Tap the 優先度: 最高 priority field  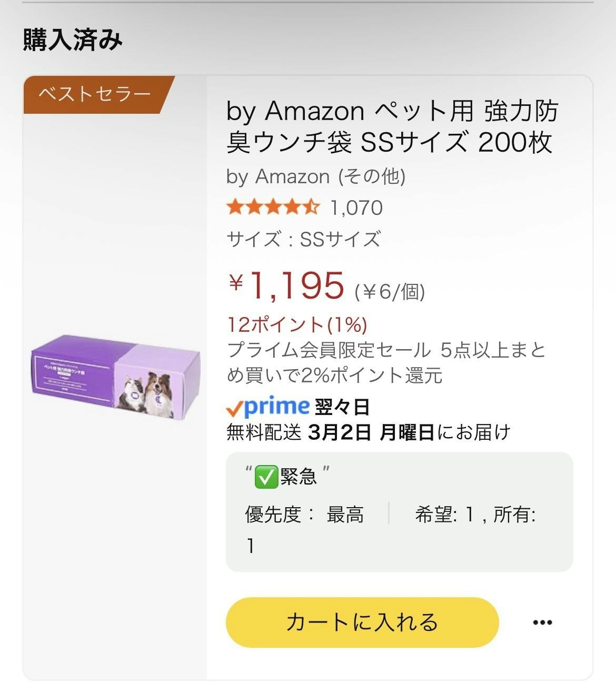(304, 515)
